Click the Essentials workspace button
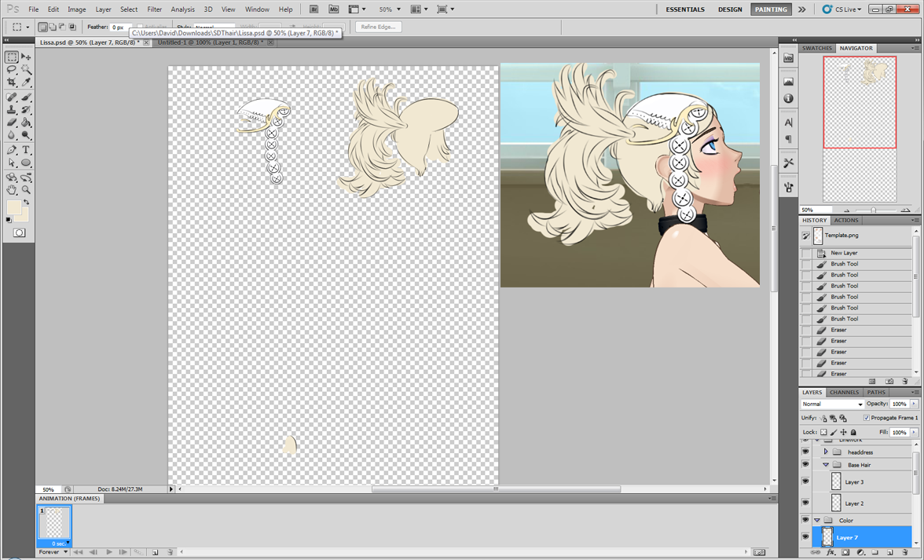Viewport: 924px width, 560px height. tap(685, 9)
